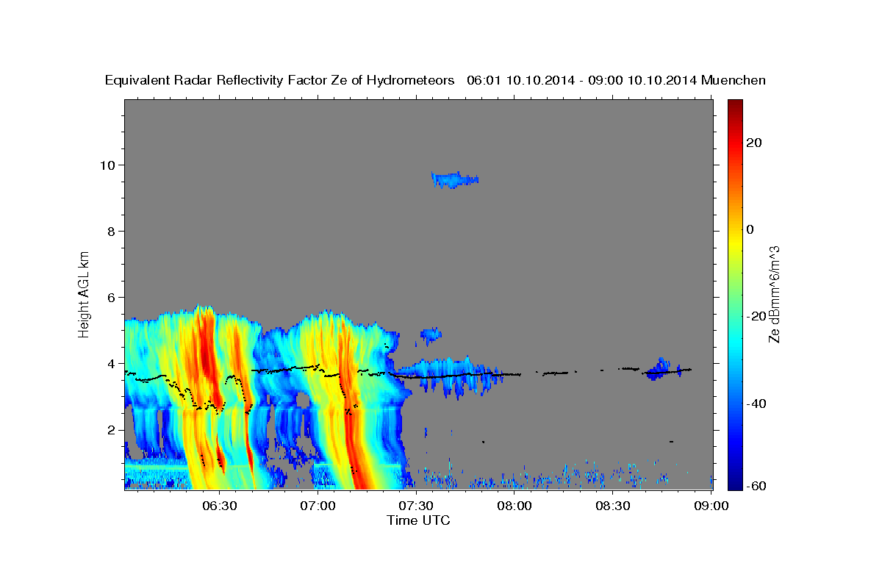This screenshot has height=588, width=882.
Task: Click the '07:00' time tick label
Action: (319, 506)
